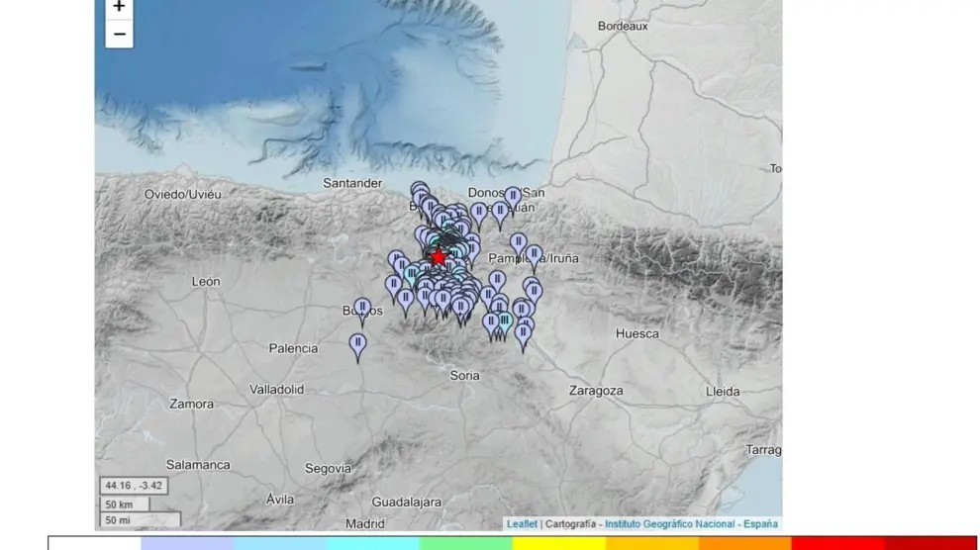Click the dark red legend segment at far right
Image resolution: width=980 pixels, height=550 pixels.
tap(931, 543)
